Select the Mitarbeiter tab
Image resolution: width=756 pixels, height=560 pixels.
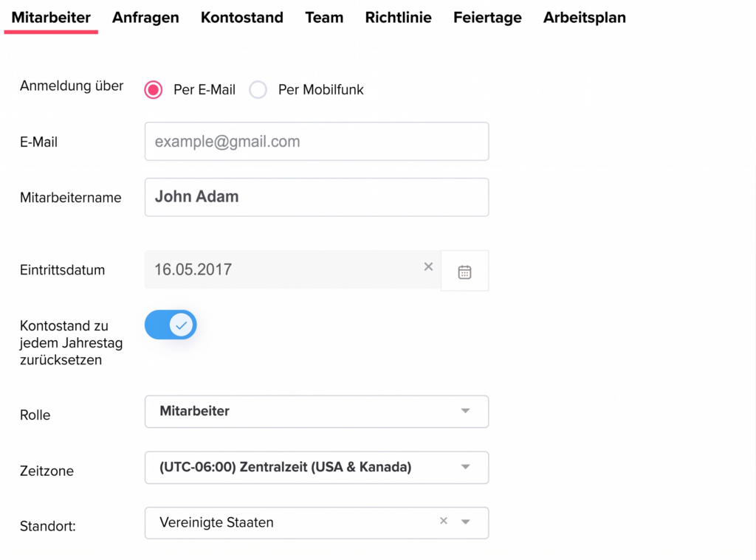coord(50,17)
